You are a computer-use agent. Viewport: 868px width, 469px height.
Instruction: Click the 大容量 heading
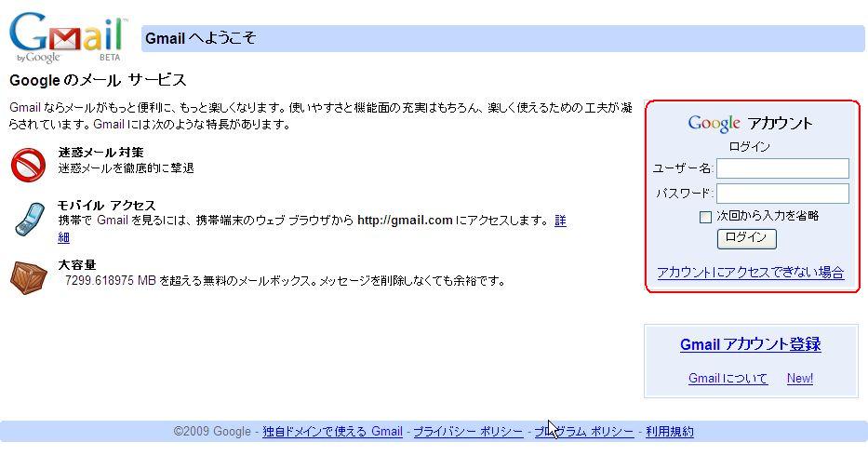77,264
